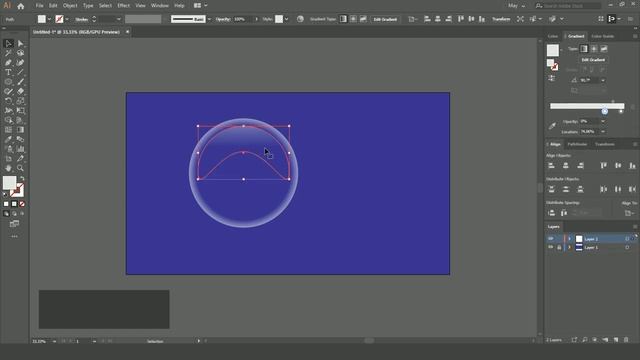Choose Freeform Gradient type in Gradient panel
640x360 pixels.
(604, 49)
